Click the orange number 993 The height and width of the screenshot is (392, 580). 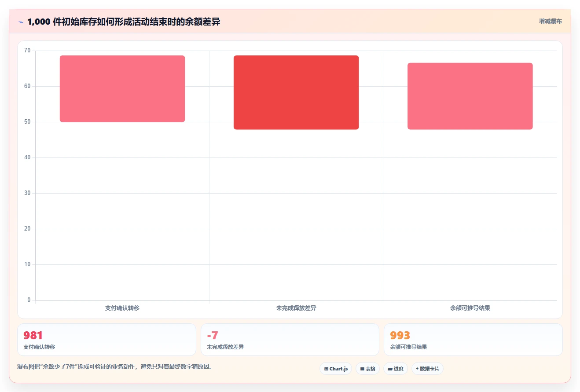click(400, 335)
